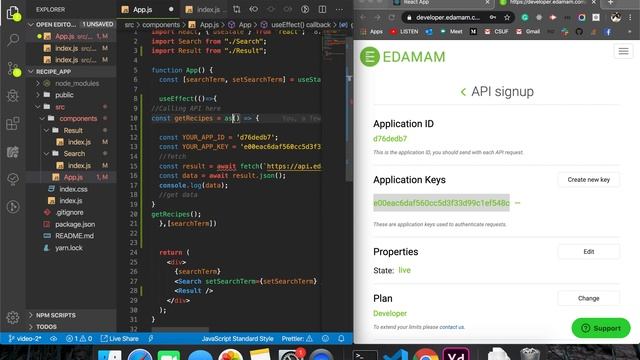
Task: Open Chrome from the Dock
Action: pos(425,354)
